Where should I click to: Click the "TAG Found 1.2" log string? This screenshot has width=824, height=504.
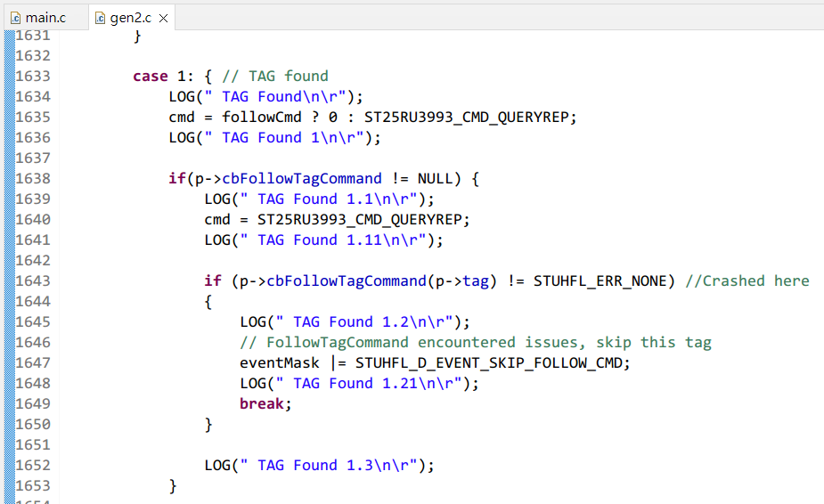(x=364, y=322)
